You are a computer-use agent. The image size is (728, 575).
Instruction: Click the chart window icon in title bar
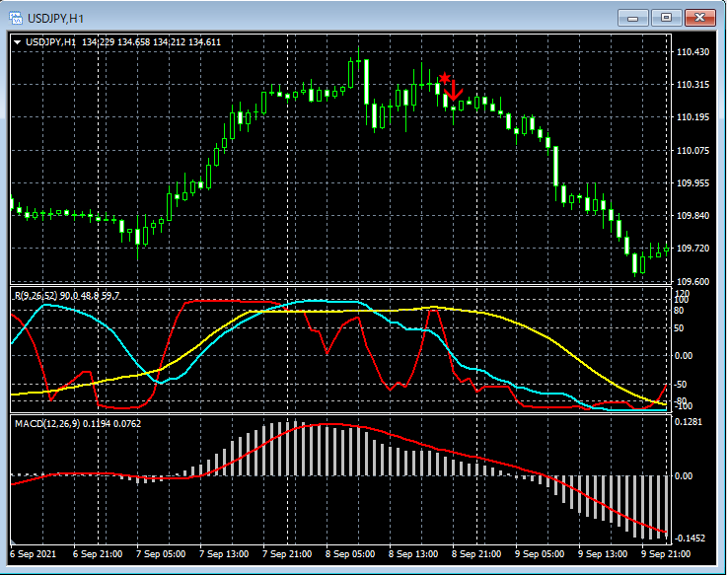[17, 18]
